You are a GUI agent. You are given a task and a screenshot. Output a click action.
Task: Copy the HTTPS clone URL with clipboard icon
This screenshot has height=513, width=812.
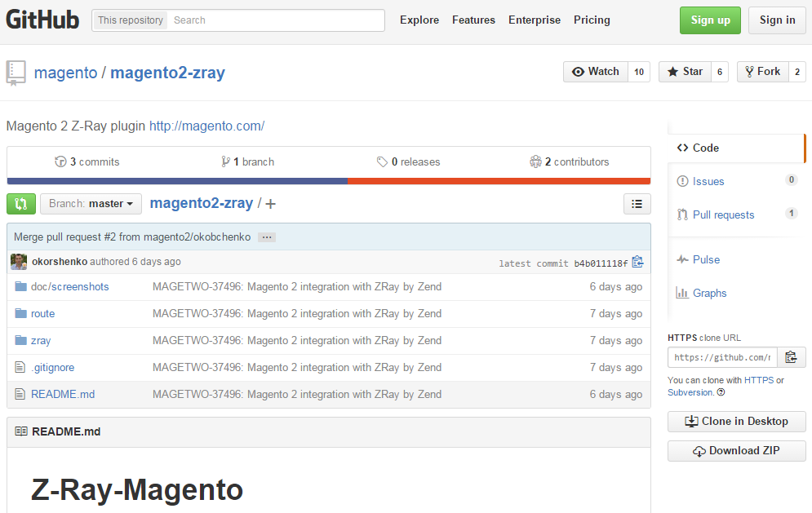[x=792, y=357]
